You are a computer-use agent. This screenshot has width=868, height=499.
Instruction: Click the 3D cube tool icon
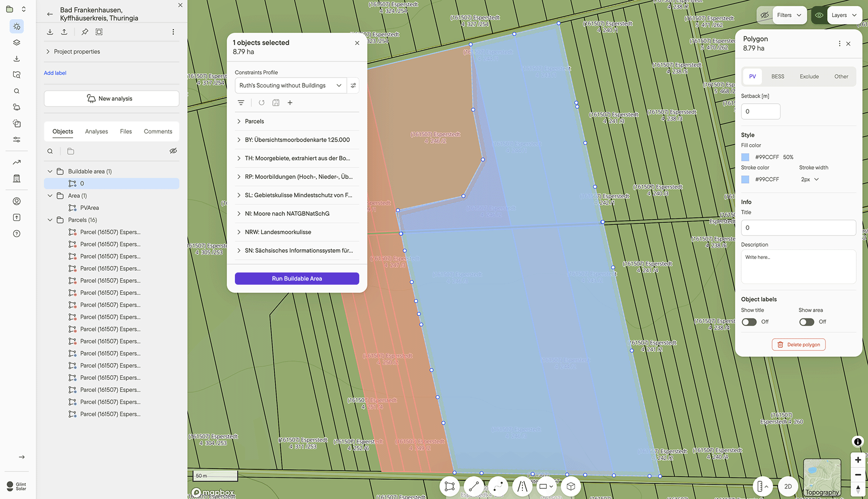click(x=570, y=486)
